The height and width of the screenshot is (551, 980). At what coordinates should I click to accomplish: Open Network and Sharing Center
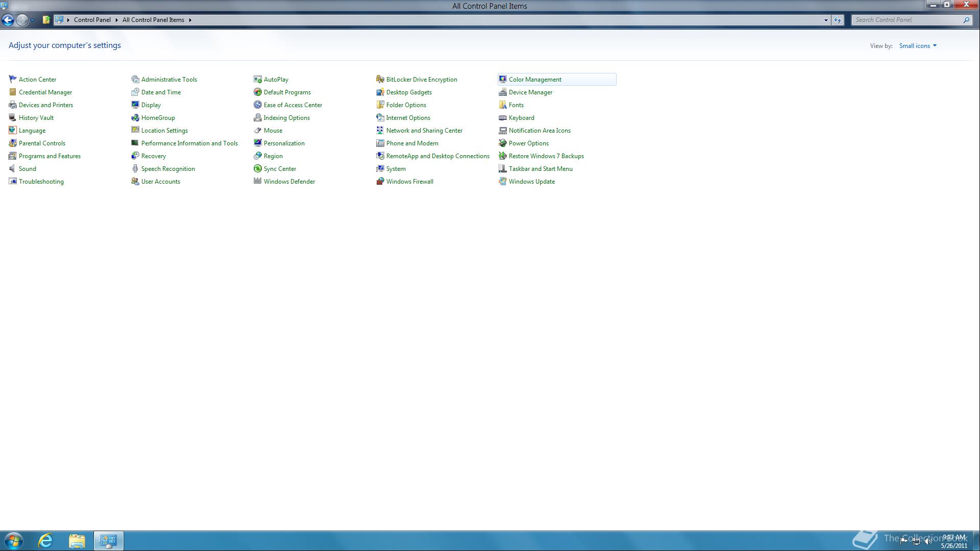coord(424,131)
